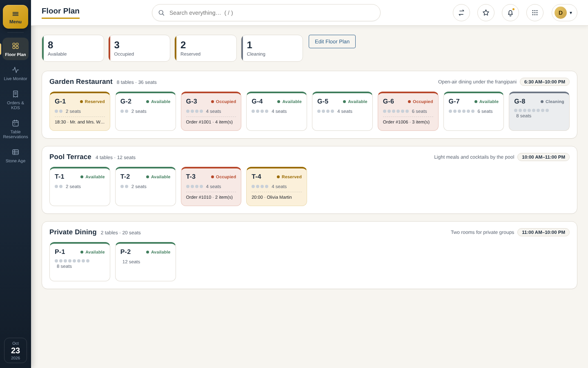The height and width of the screenshot is (368, 588).
Task: Select table G-7 card
Action: (x=474, y=111)
